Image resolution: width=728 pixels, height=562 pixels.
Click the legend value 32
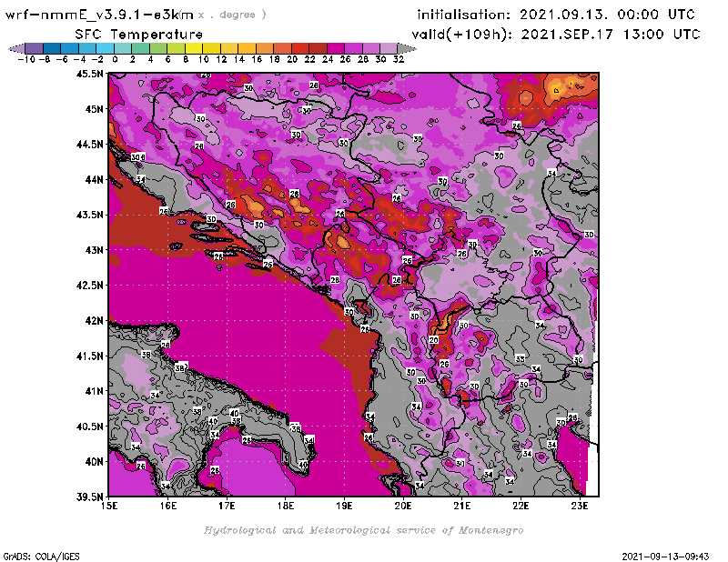pos(399,60)
